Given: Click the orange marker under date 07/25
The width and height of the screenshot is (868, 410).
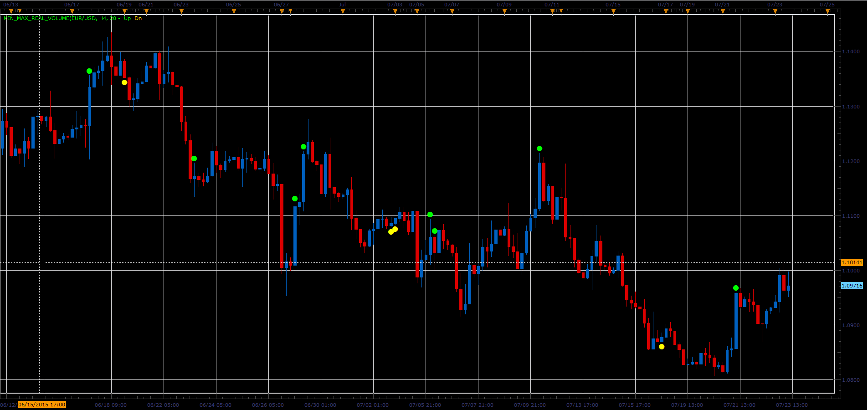Looking at the screenshot, I should 827,12.
